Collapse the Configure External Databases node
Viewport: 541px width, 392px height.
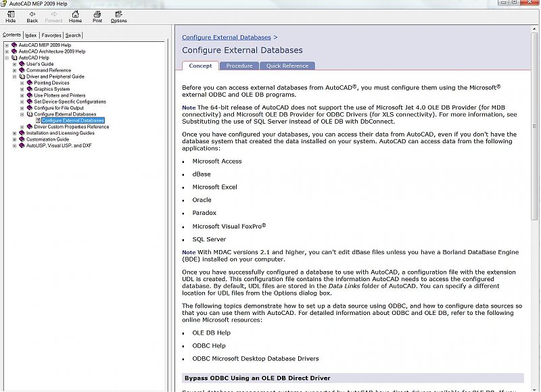click(22, 114)
